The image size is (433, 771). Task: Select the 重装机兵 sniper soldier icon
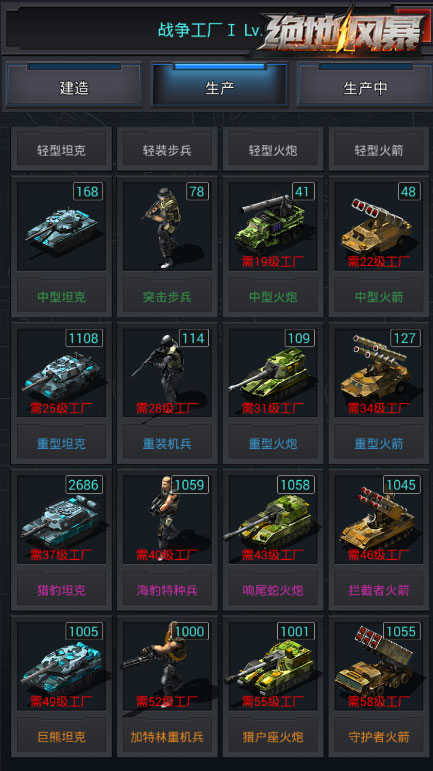tap(167, 373)
